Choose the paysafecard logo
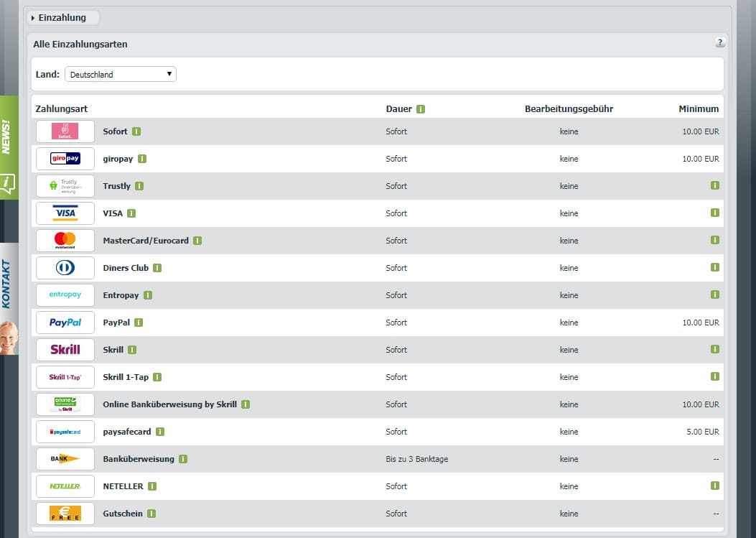 point(65,432)
